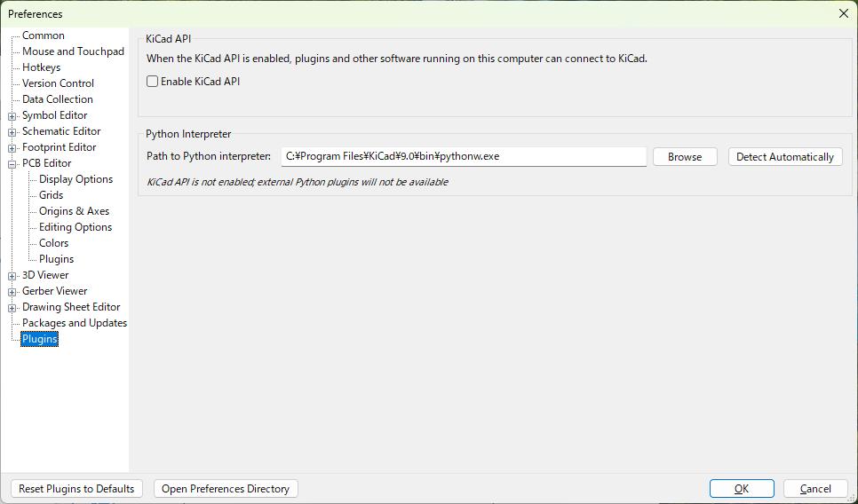Viewport: 858px width, 504px height.
Task: Click Reset Plugins to Defaults
Action: (x=76, y=489)
